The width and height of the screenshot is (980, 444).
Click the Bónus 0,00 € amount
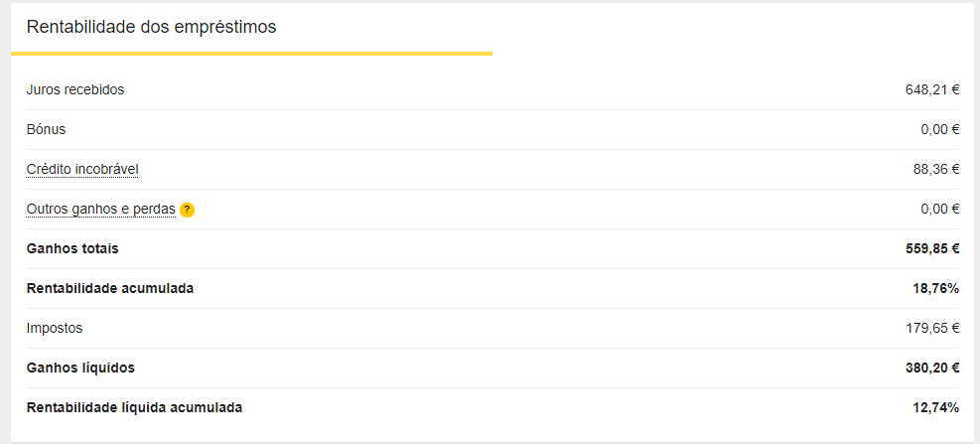click(x=939, y=129)
